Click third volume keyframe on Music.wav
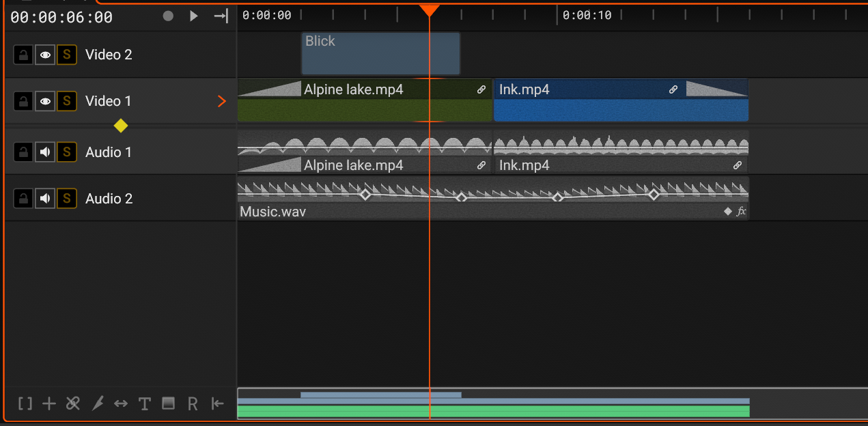The width and height of the screenshot is (868, 426). pos(557,197)
